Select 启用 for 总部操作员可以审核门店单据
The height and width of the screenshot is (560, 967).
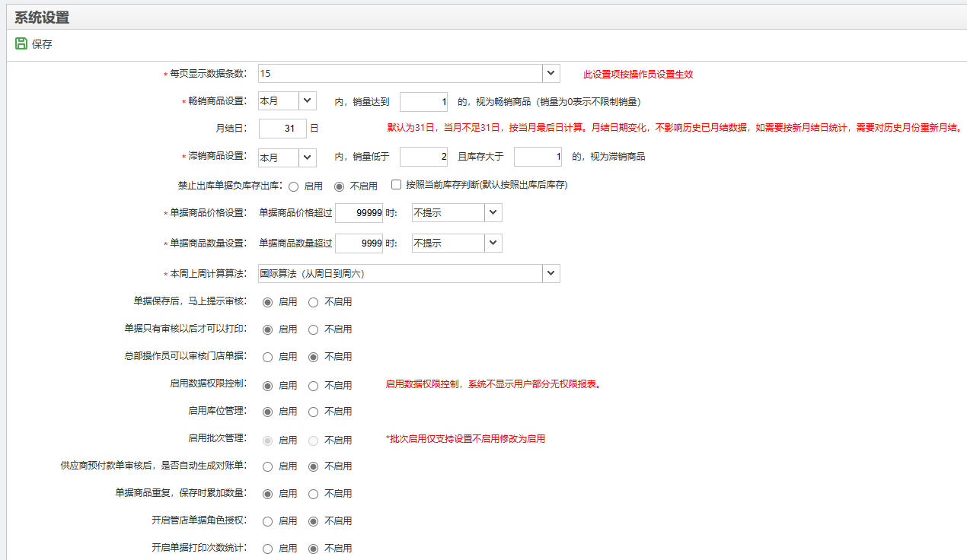coord(267,356)
